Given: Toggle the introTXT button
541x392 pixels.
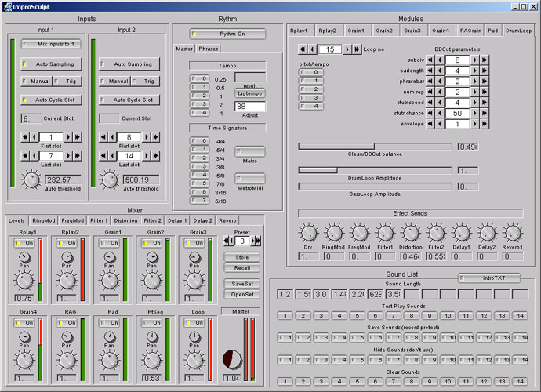Looking at the screenshot, I should (489, 278).
